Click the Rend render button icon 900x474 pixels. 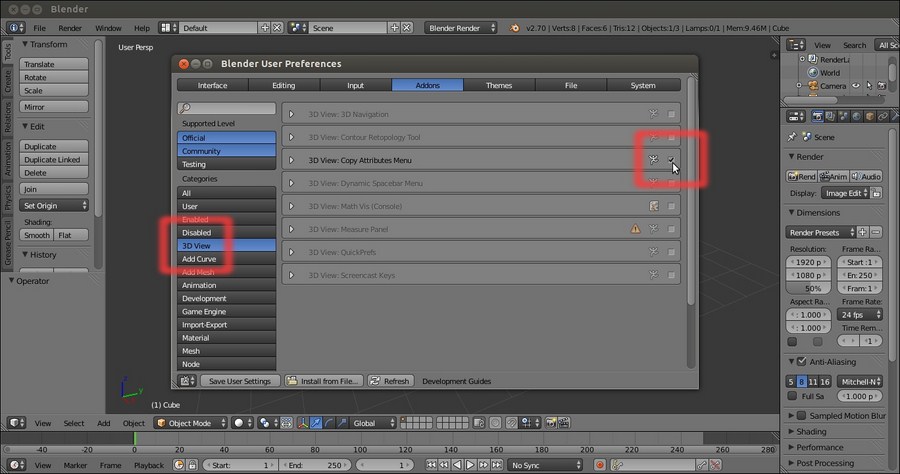(802, 176)
